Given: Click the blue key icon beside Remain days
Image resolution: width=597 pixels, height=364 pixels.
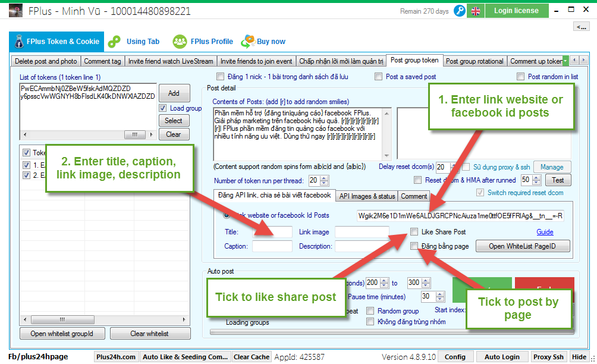Looking at the screenshot, I should [460, 11].
